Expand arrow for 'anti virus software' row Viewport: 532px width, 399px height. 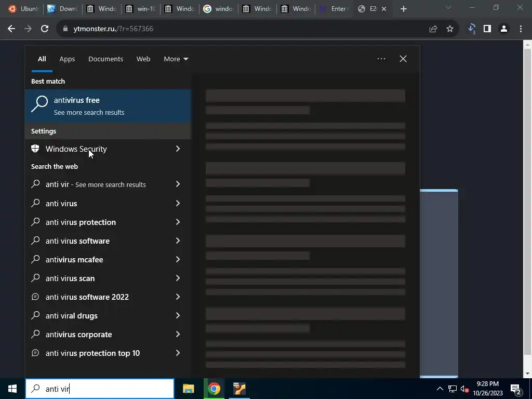tap(178, 241)
